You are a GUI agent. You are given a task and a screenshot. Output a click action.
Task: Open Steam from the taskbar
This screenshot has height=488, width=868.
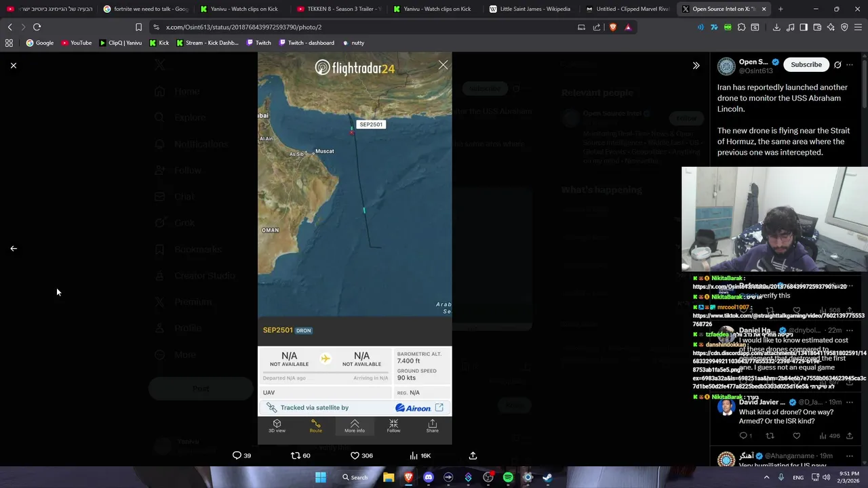click(x=547, y=477)
